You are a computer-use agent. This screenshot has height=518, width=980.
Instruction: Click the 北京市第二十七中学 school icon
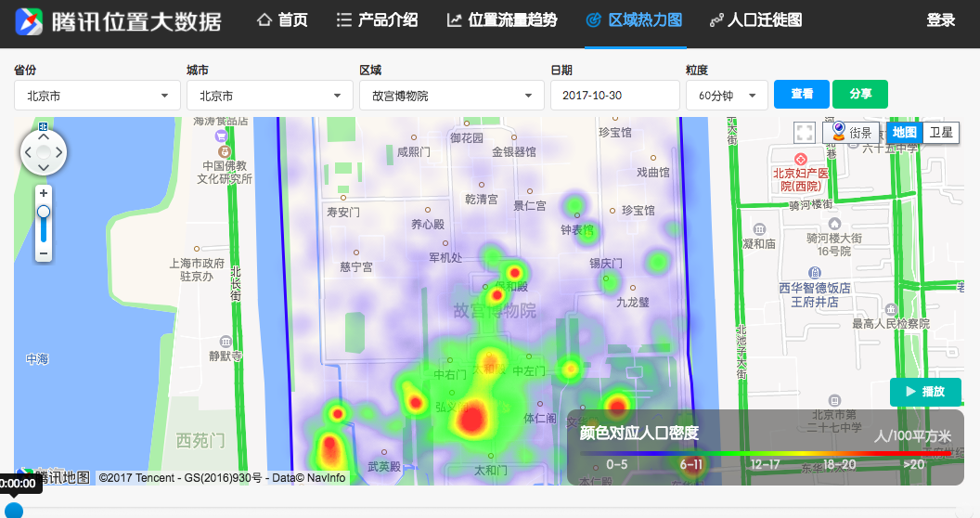834,400
